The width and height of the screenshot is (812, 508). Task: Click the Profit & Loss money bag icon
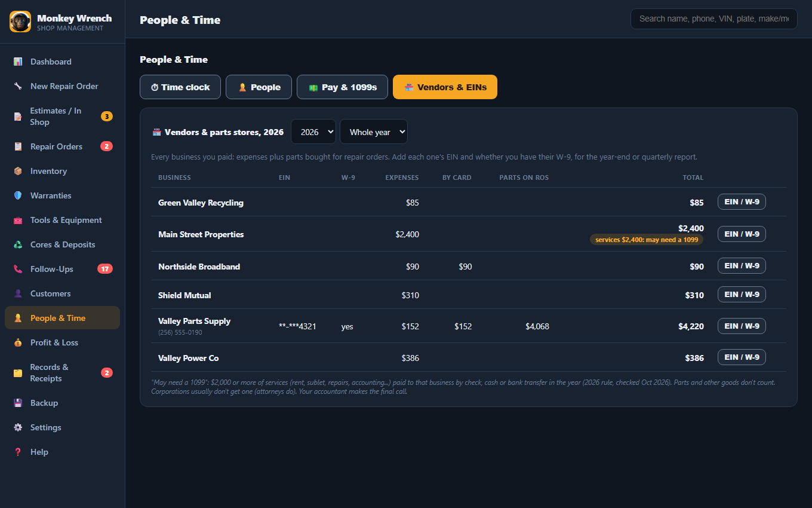18,342
